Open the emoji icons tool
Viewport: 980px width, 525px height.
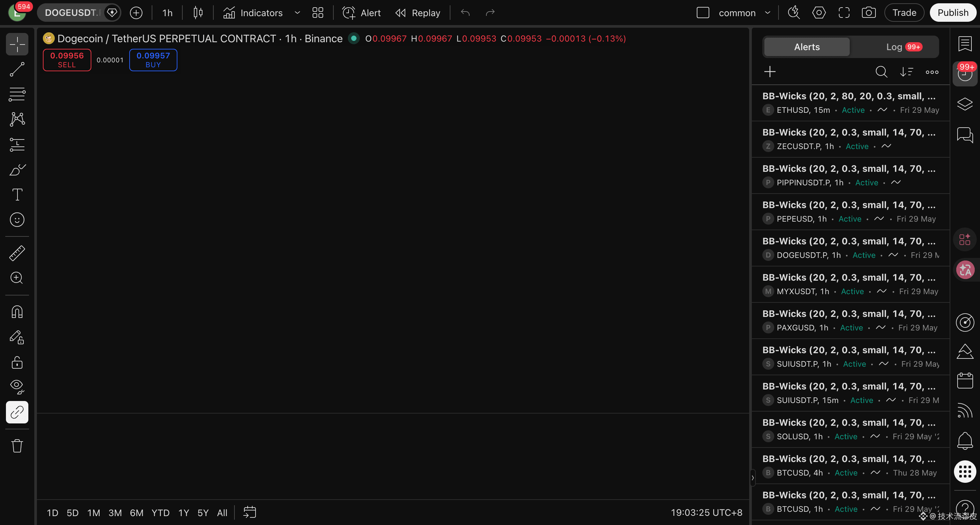(17, 220)
